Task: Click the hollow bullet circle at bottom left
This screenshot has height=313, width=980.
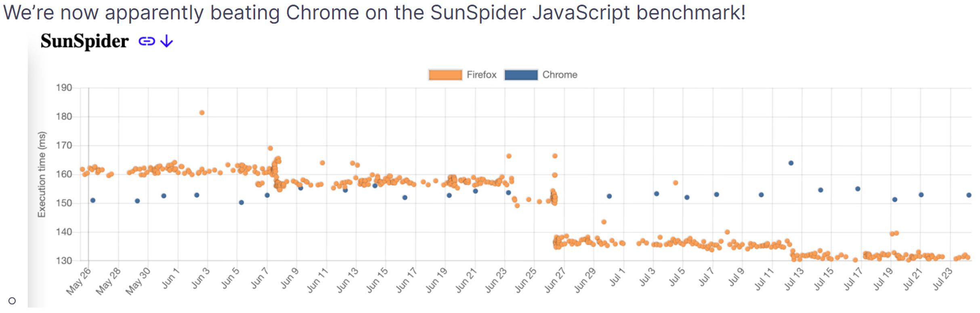Action: (12, 301)
